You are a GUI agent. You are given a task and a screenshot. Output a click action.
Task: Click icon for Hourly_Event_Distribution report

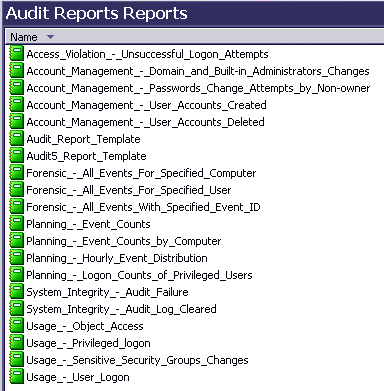(x=16, y=258)
